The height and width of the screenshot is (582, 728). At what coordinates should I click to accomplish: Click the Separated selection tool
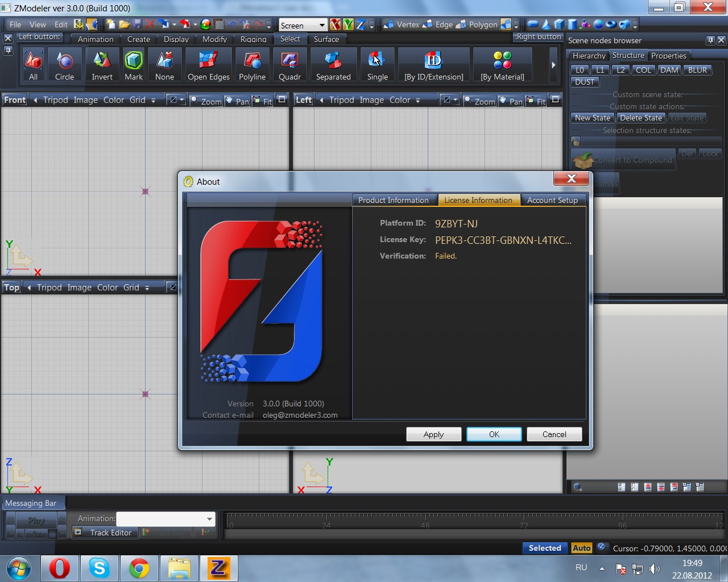(333, 65)
